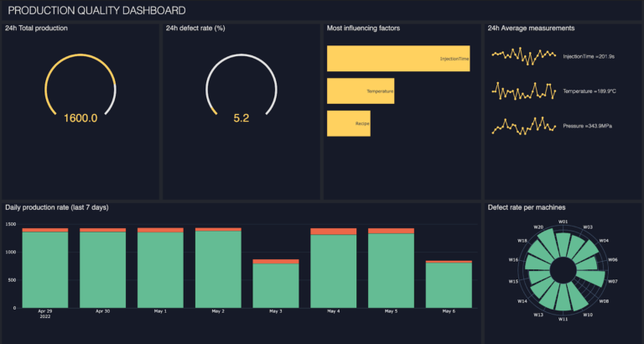Click the green May 1 production bar
The image size is (644, 344).
(x=161, y=270)
